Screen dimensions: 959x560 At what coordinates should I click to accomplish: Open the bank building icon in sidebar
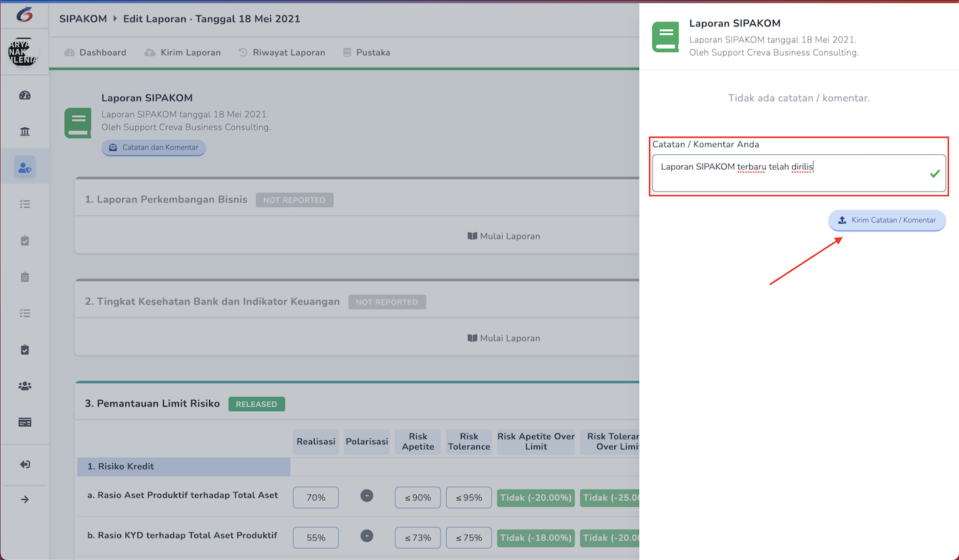pyautogui.click(x=25, y=131)
